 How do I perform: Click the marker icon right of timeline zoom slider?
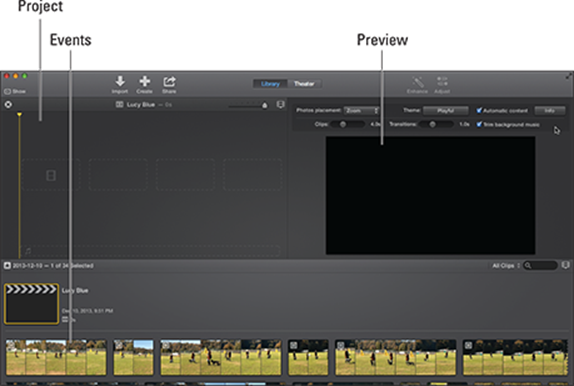tap(280, 105)
